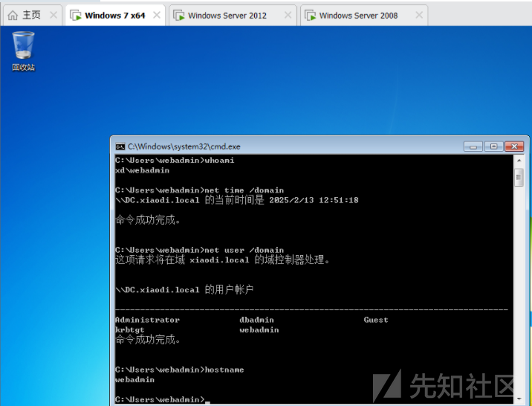
Task: Click the 'Administrator' account name
Action: [147, 320]
